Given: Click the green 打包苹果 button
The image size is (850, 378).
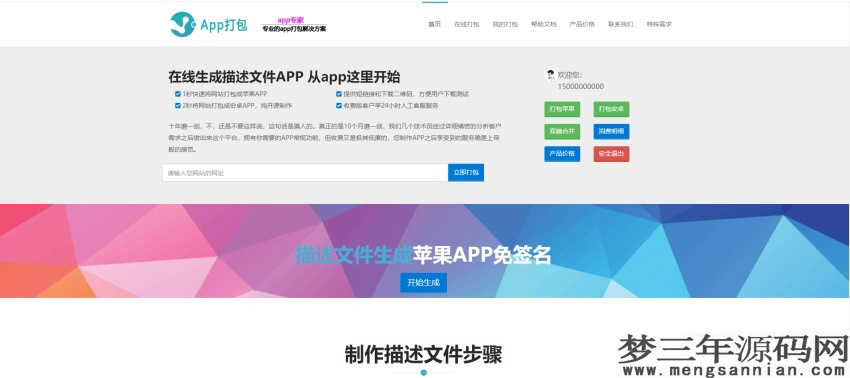Looking at the screenshot, I should click(562, 109).
